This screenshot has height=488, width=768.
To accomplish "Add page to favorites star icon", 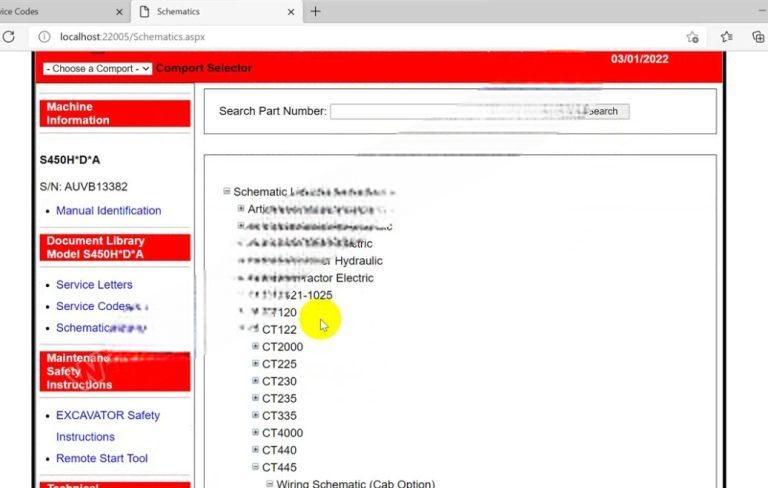I will (x=692, y=37).
